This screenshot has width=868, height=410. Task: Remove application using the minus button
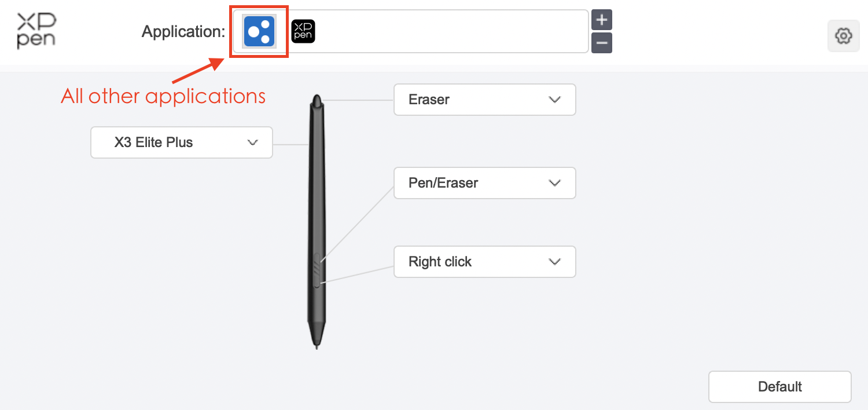tap(602, 43)
